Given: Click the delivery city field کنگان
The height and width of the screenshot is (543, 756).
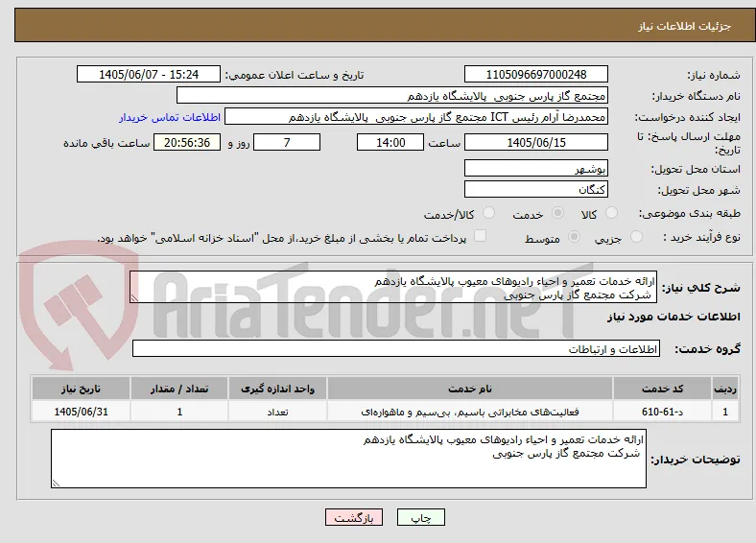Looking at the screenshot, I should pyautogui.click(x=536, y=189).
